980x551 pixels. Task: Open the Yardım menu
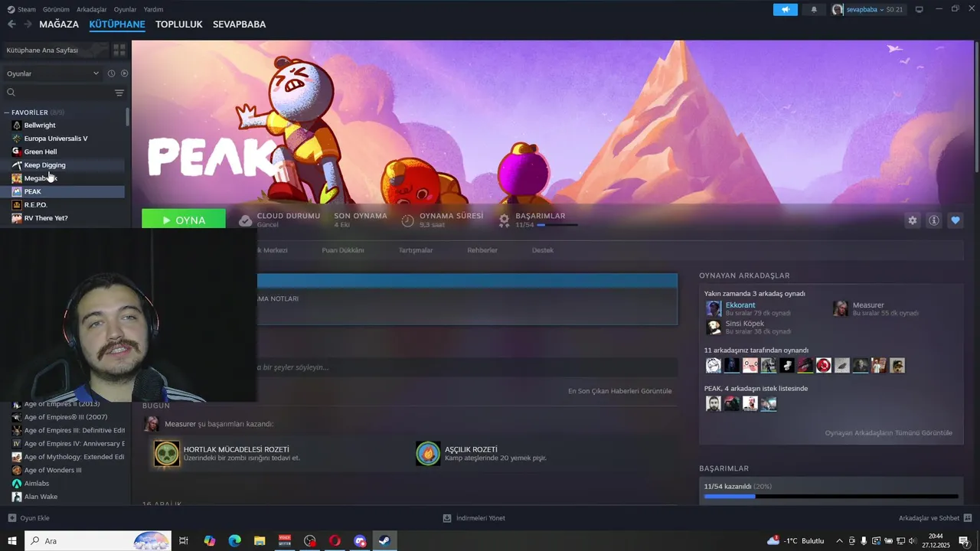[153, 9]
